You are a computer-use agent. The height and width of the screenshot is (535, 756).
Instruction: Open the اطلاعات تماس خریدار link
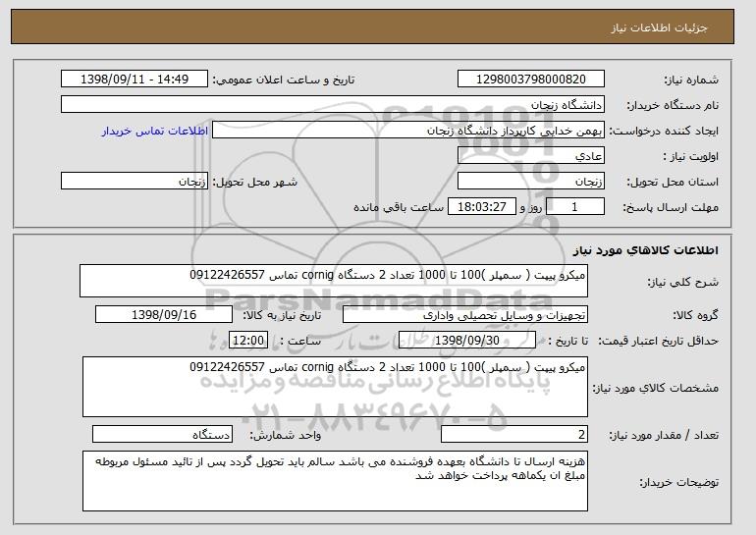155,131
